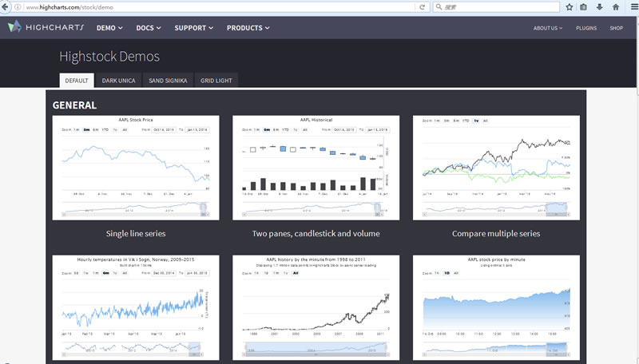The height and width of the screenshot is (364, 639).
Task: Choose the GRID LIGHT theme tab
Action: pos(216,81)
